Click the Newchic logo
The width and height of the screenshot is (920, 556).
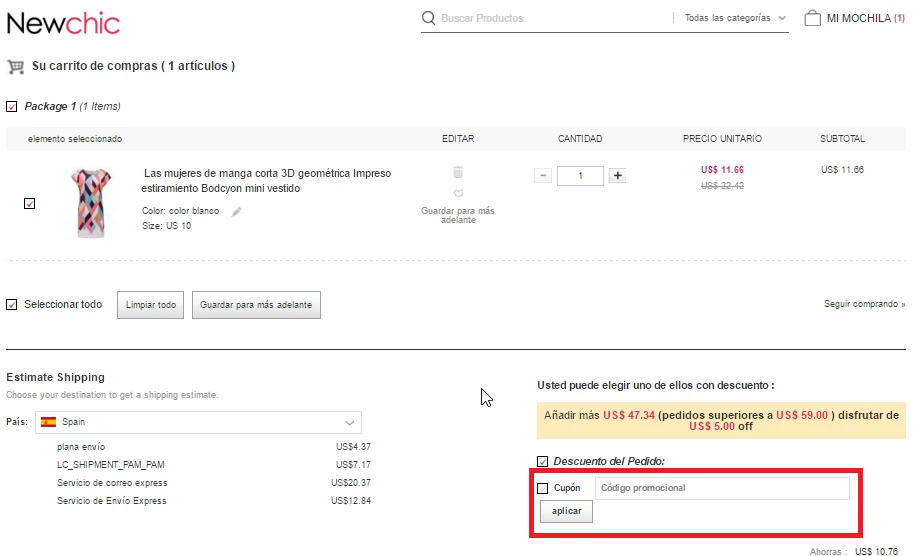[x=63, y=22]
